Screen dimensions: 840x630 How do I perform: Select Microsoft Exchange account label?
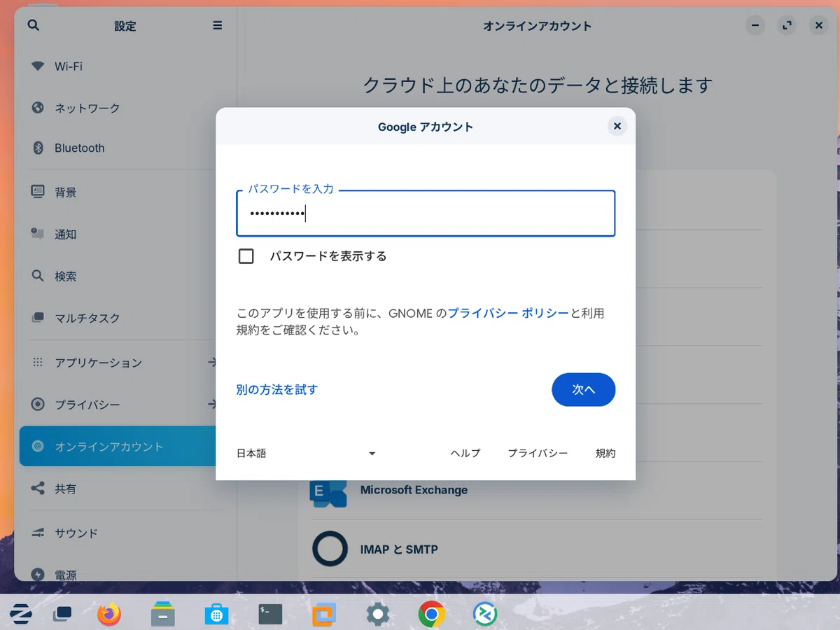click(x=414, y=490)
